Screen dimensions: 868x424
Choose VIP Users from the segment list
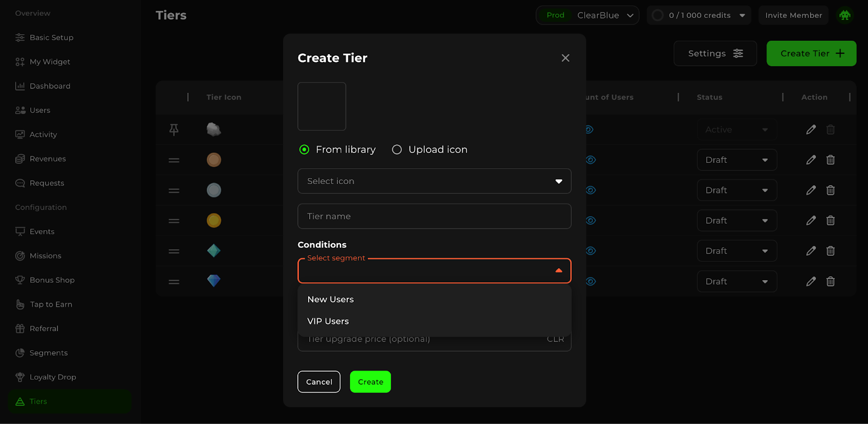[328, 321]
